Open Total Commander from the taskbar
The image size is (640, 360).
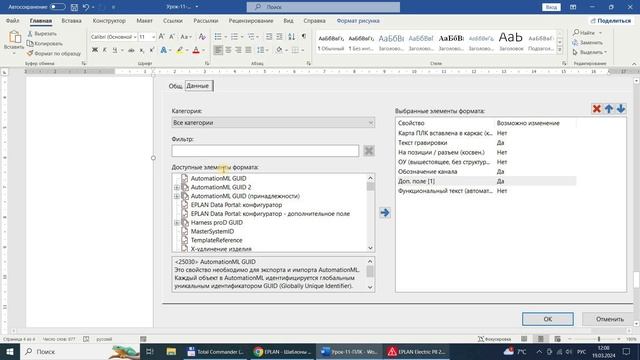click(x=215, y=351)
